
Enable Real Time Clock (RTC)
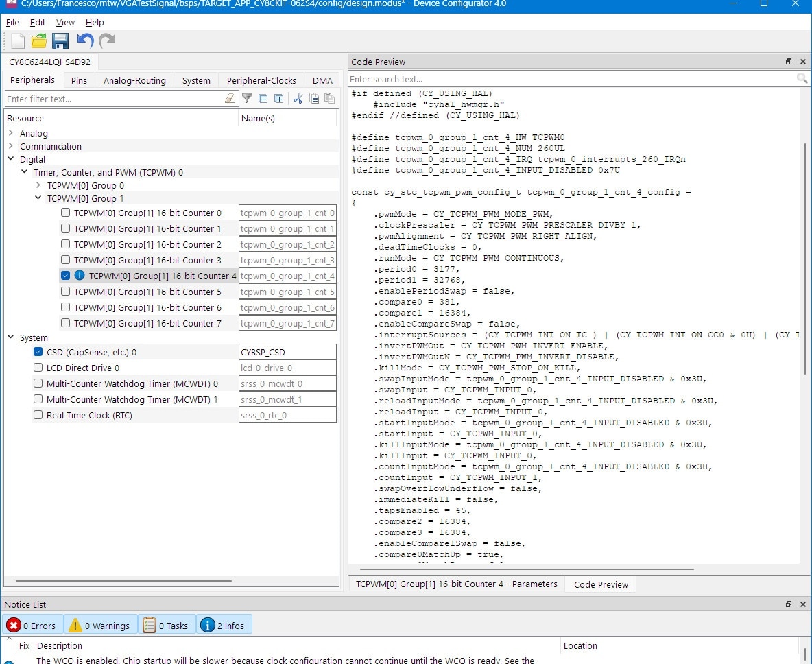pyautogui.click(x=38, y=415)
